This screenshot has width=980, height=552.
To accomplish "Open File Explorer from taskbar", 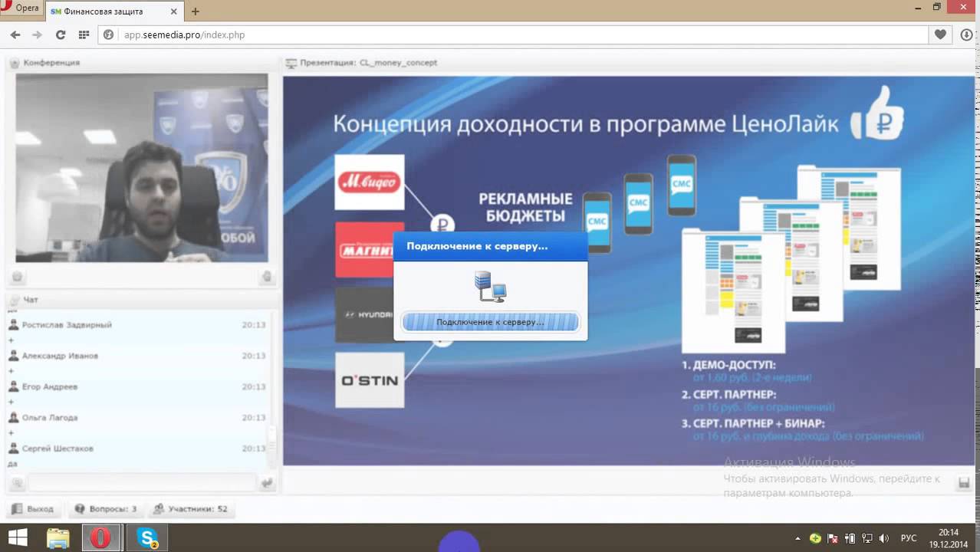I will point(58,537).
